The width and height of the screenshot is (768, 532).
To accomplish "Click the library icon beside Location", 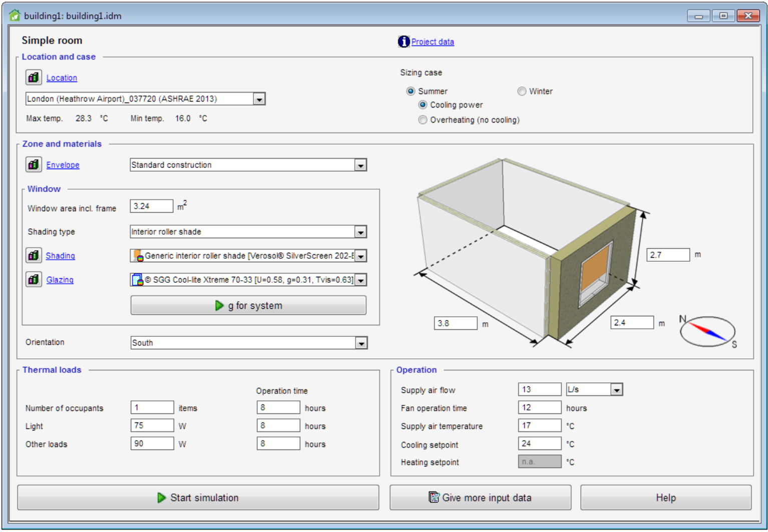I will 34,78.
